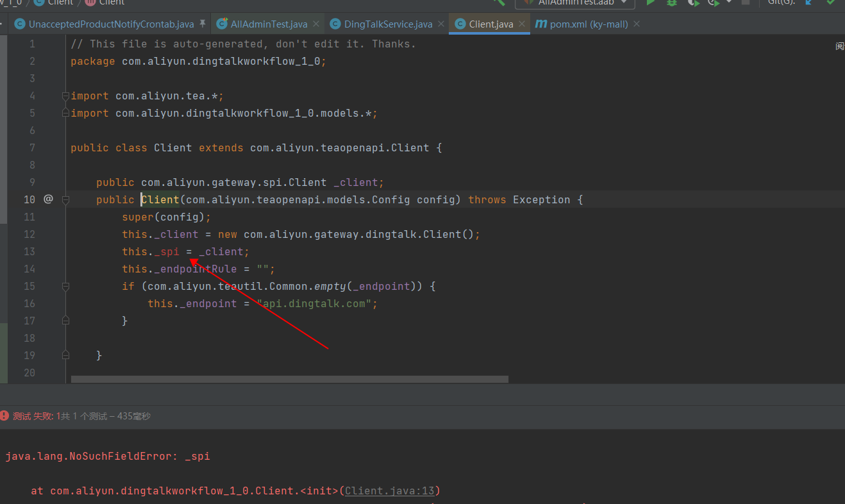This screenshot has width=845, height=504.
Task: Open the AllAdminTest run configuration dropdown
Action: click(x=575, y=3)
